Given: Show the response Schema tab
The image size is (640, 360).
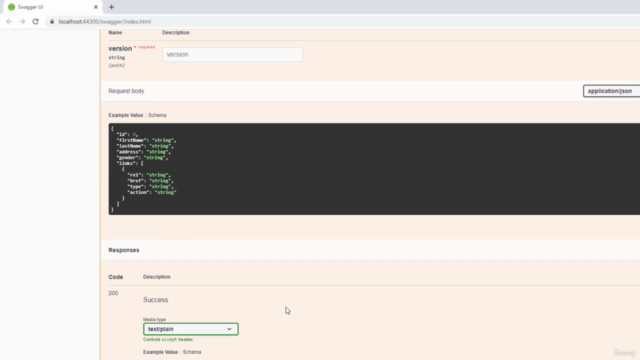Looking at the screenshot, I should (x=192, y=352).
